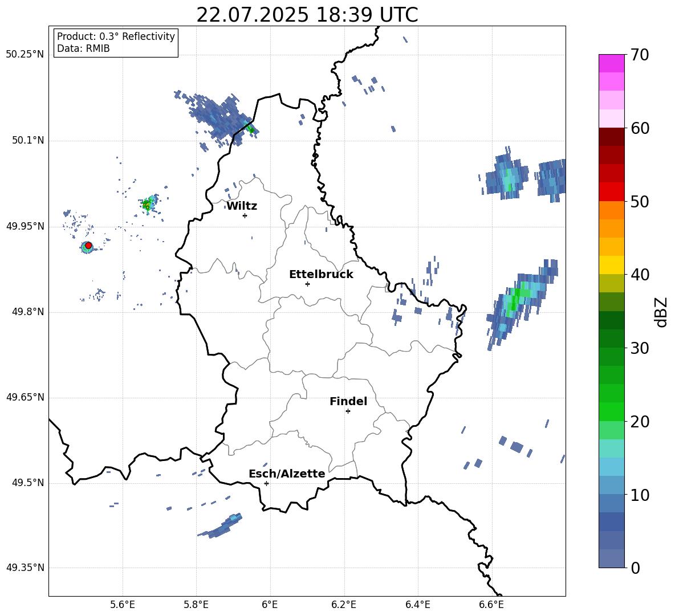Click the 49.35°N latitude label

click(x=25, y=568)
